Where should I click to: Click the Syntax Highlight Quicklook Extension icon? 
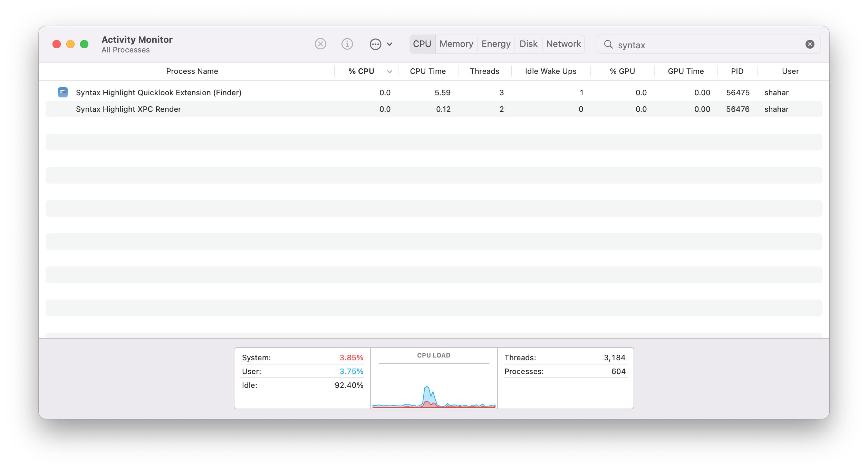pos(62,92)
